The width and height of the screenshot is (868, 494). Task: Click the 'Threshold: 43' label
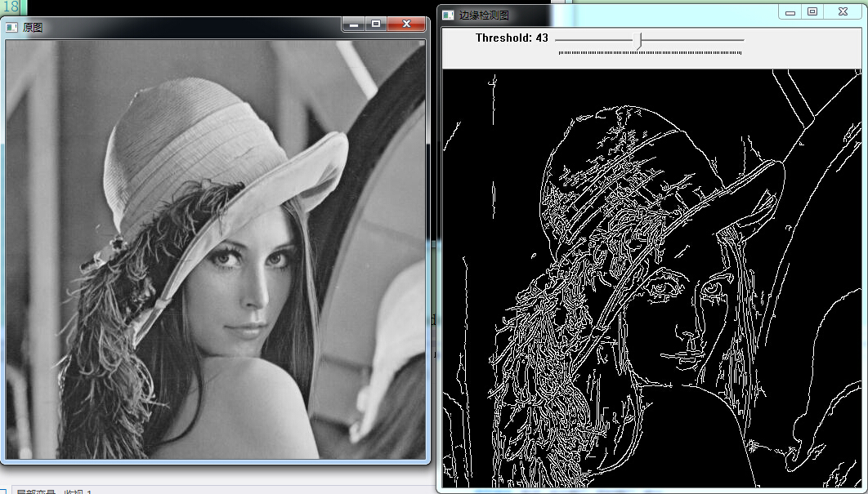(512, 38)
